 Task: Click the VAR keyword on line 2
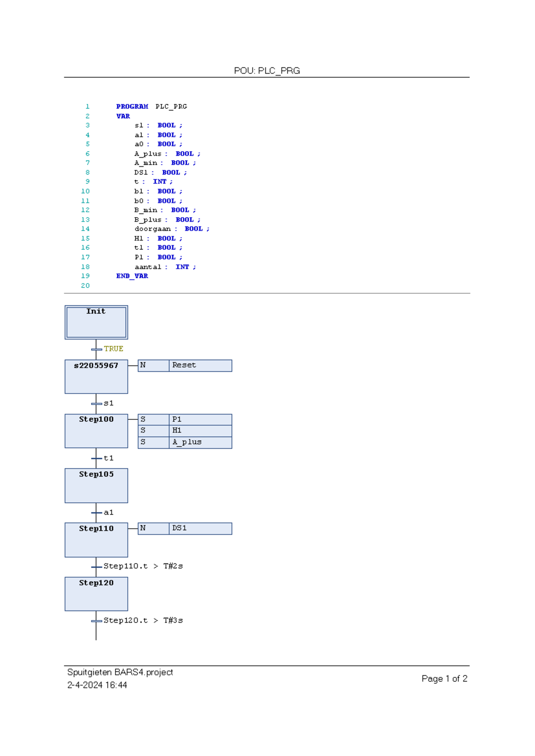point(123,116)
